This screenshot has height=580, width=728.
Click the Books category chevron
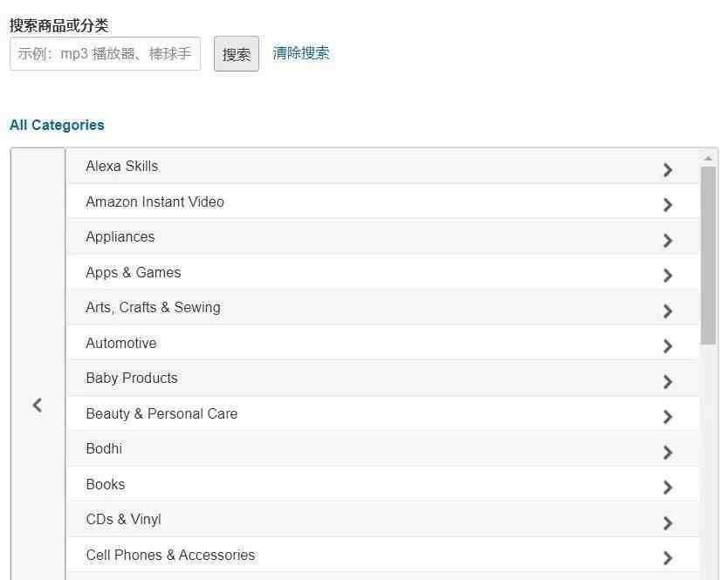668,488
